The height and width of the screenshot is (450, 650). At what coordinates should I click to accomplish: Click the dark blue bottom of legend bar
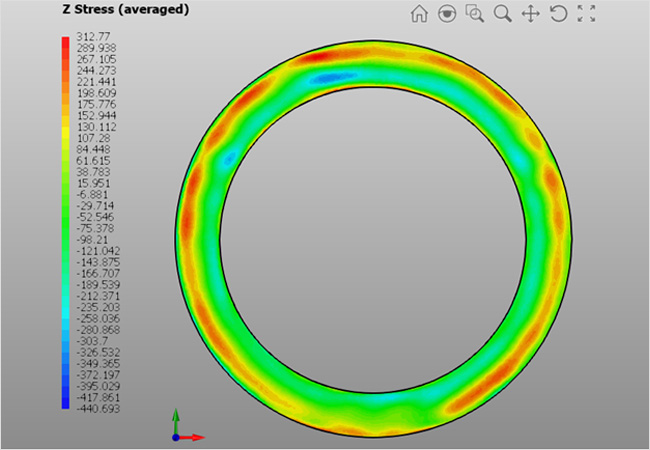66,403
